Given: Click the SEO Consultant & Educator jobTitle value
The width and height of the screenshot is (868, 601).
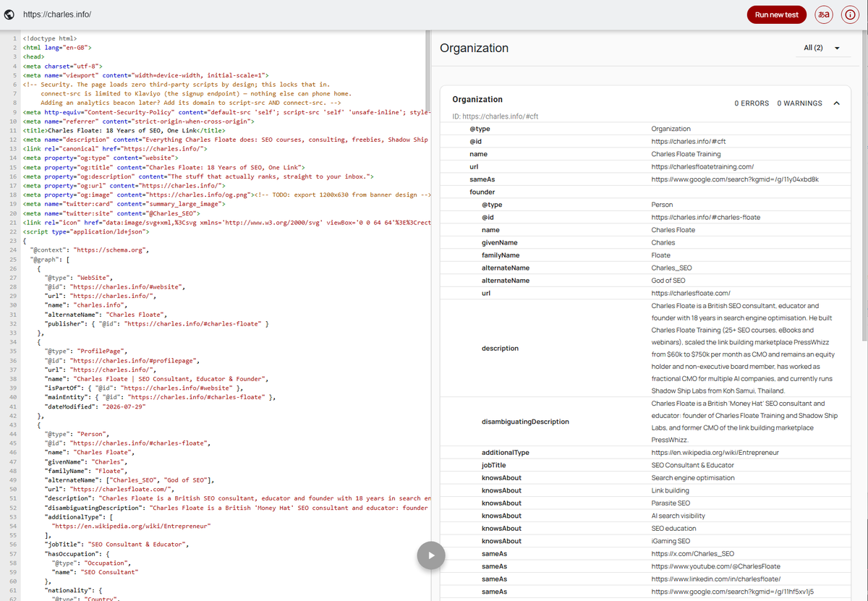Looking at the screenshot, I should [692, 465].
